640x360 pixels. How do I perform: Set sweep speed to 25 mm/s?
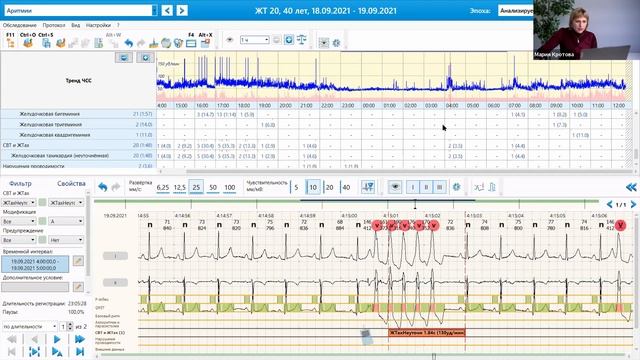pos(196,187)
